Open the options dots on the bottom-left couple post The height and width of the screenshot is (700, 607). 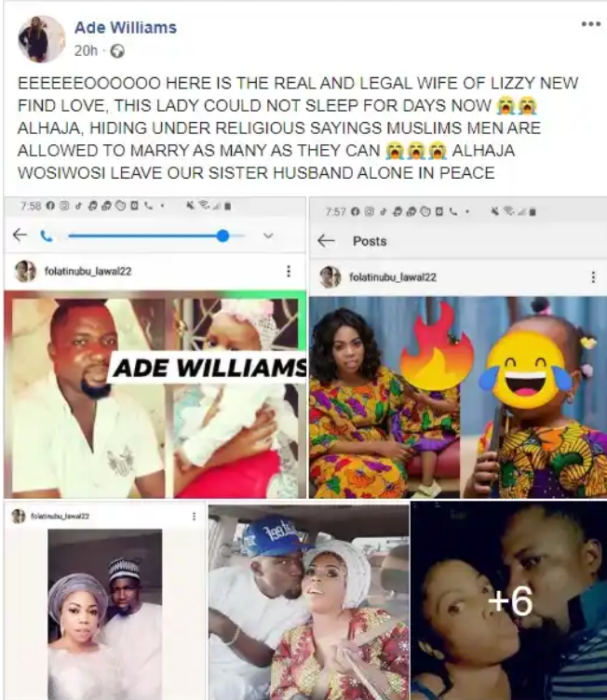click(194, 516)
